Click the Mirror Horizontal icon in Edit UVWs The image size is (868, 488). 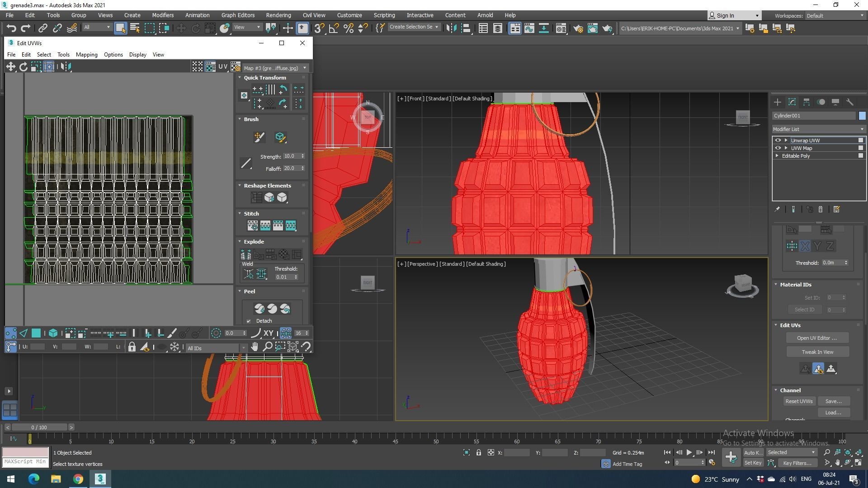coord(66,67)
